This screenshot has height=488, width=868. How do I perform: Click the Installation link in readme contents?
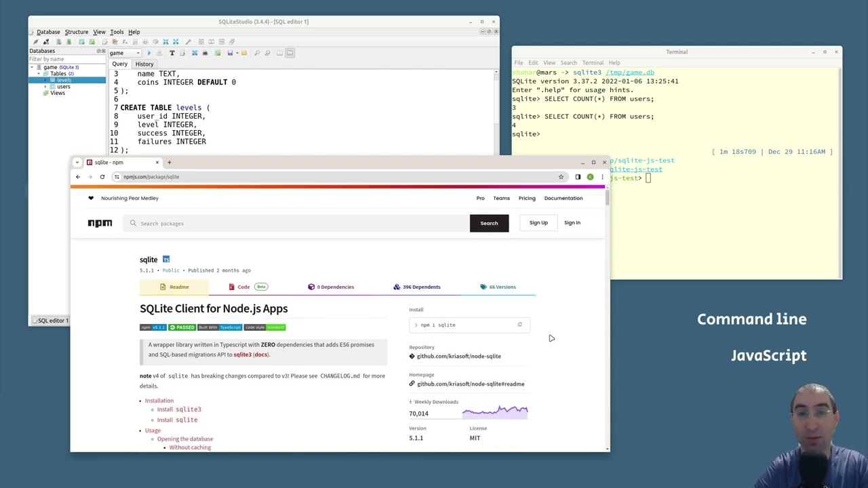tap(159, 401)
